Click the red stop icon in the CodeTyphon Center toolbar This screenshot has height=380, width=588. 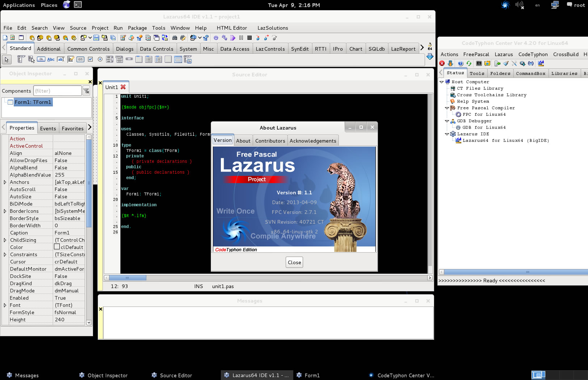(x=442, y=63)
